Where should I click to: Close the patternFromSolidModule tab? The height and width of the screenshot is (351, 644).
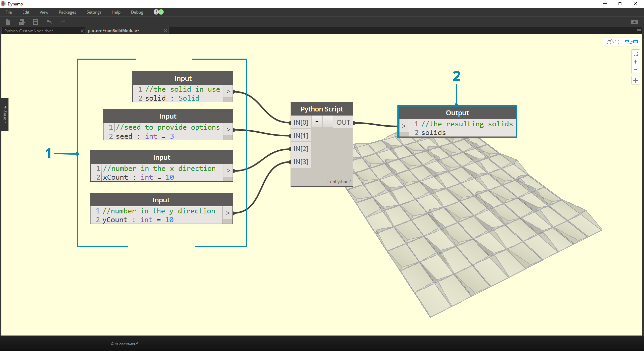[x=166, y=31]
